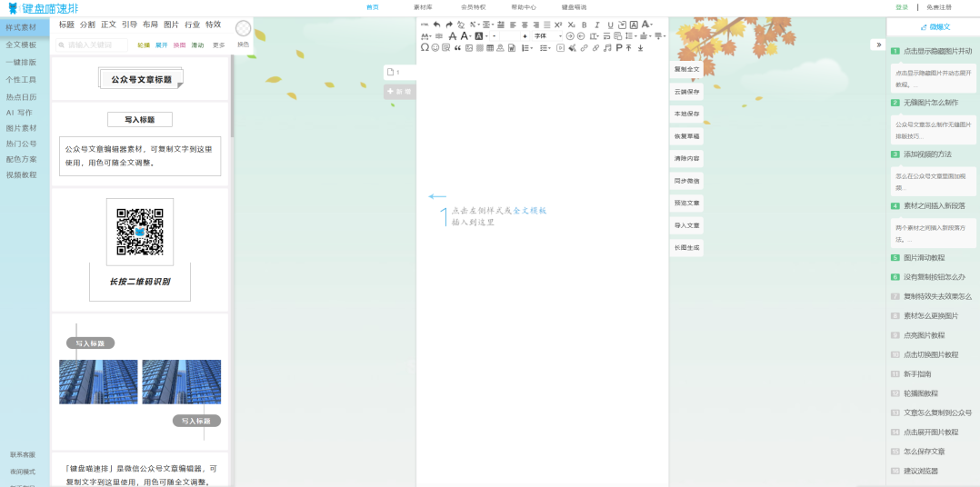Open 素材库 in the top navigation
The height and width of the screenshot is (487, 980).
coord(423,7)
